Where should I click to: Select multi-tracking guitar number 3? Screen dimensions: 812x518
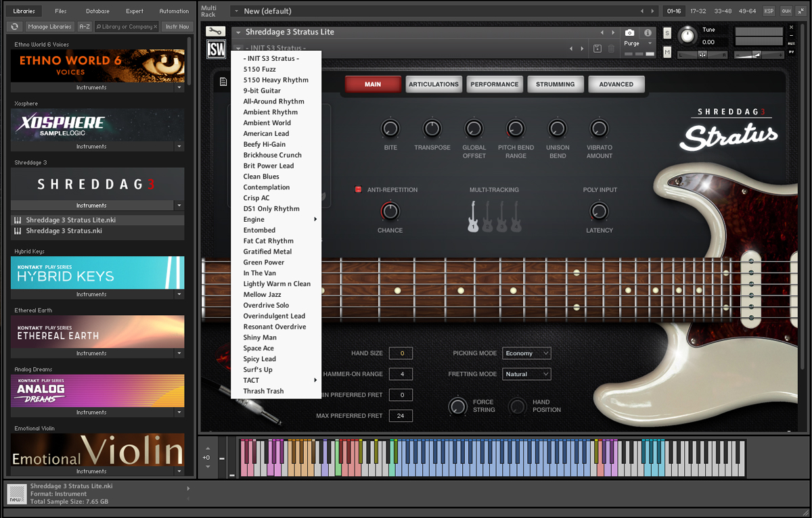click(x=502, y=216)
